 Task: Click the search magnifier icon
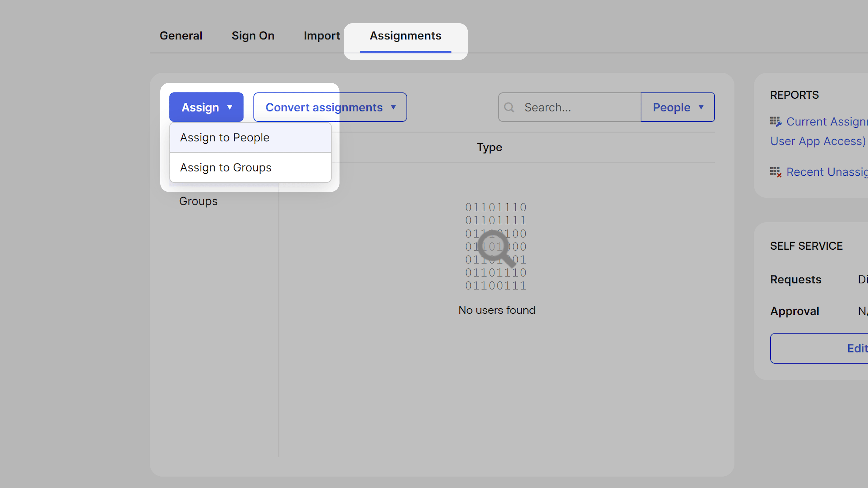509,108
